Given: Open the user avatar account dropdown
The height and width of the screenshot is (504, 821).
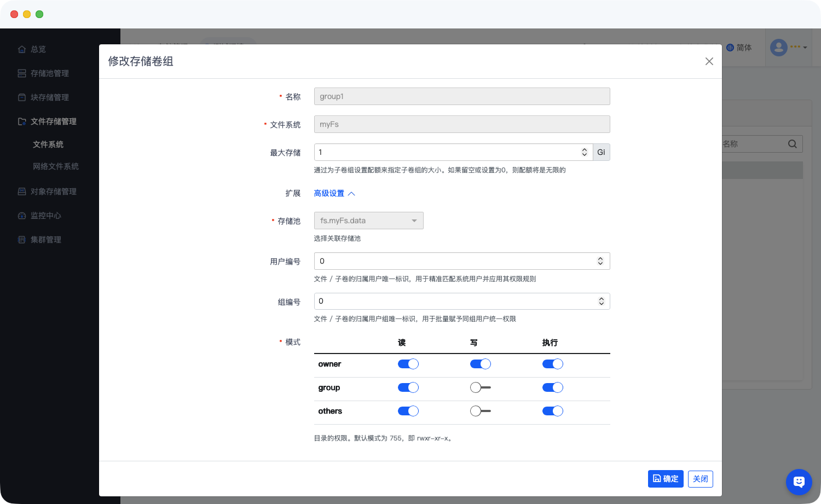Looking at the screenshot, I should point(788,48).
